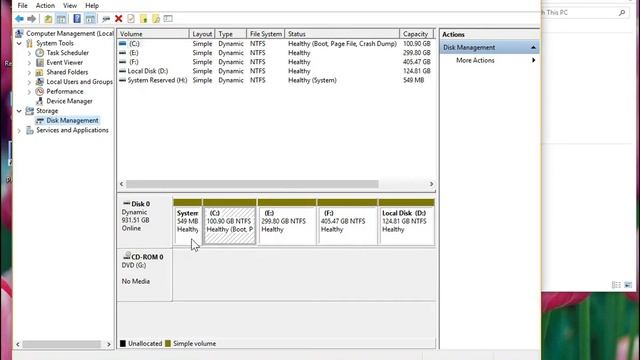
Task: Click the details view icon in the This PC window
Action: (616, 284)
